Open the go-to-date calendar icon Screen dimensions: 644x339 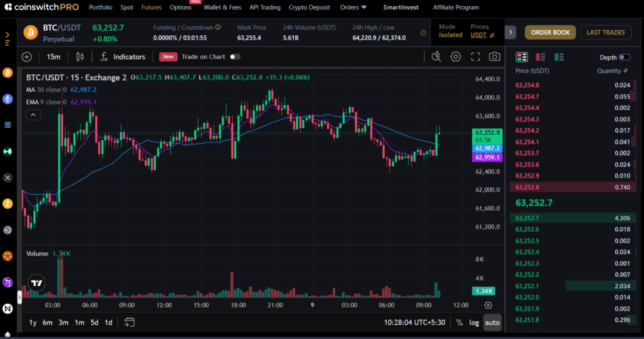click(130, 323)
